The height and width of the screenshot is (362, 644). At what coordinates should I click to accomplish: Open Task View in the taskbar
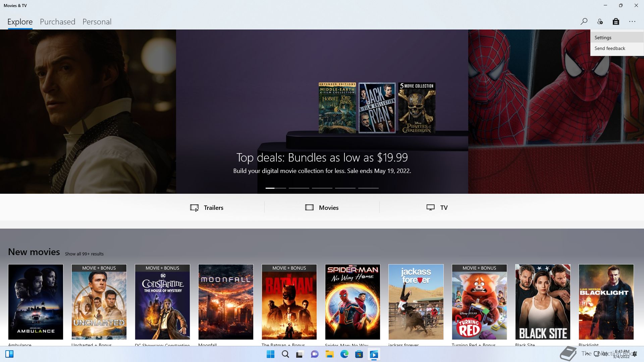tap(300, 354)
